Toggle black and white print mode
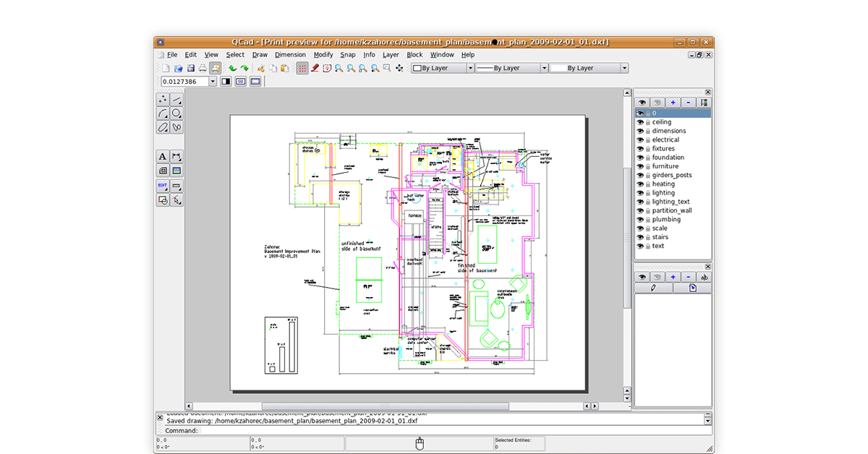The height and width of the screenshot is (454, 868). 226,82
